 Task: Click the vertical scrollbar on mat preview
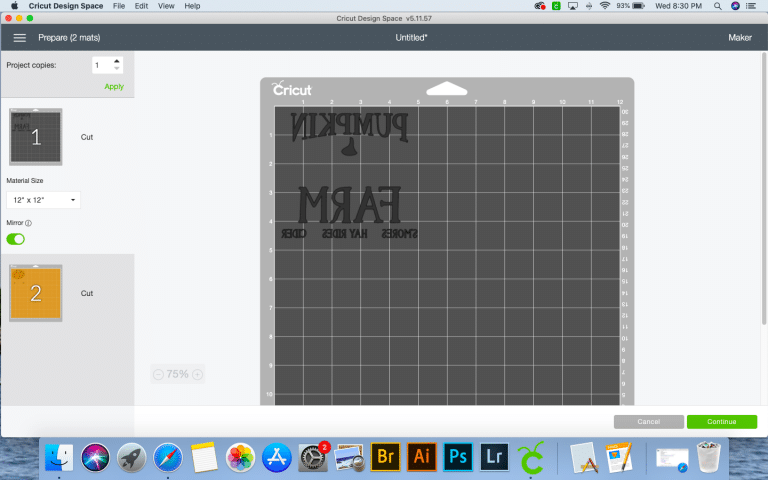[764, 189]
